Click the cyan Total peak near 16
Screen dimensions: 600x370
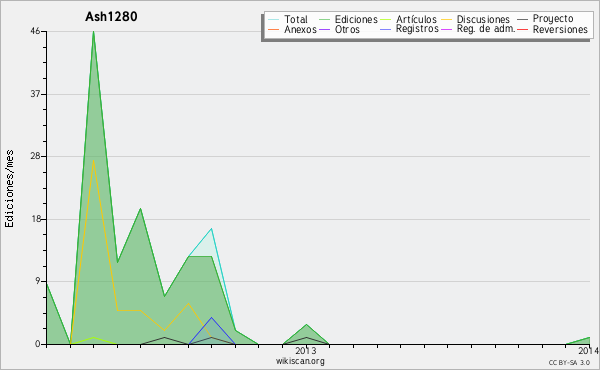click(211, 229)
